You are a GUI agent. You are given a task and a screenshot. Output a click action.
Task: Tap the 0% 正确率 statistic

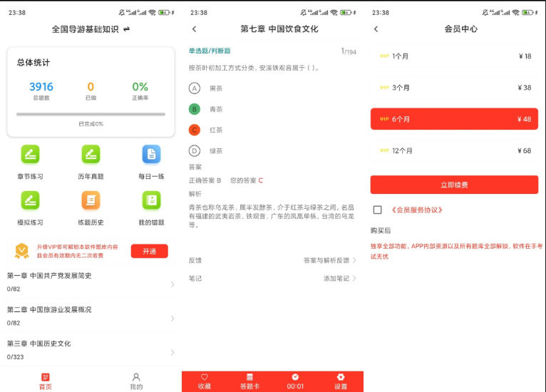(x=140, y=91)
